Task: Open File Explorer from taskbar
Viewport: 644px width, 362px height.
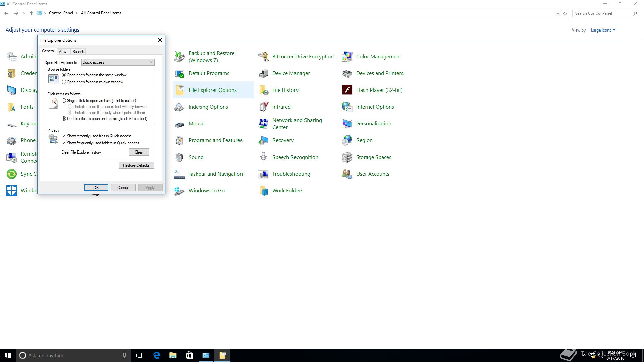Action: [x=173, y=355]
